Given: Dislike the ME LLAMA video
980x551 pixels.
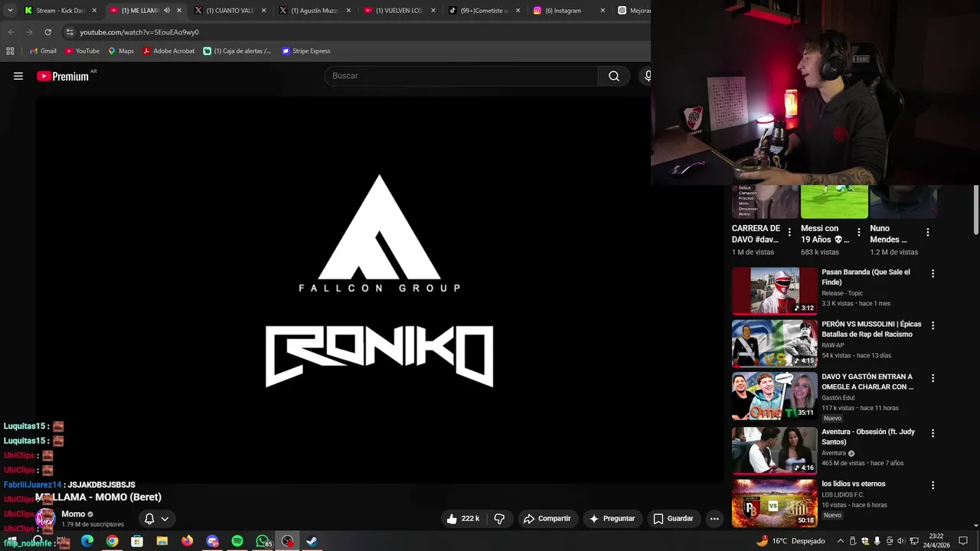Looking at the screenshot, I should (x=499, y=518).
